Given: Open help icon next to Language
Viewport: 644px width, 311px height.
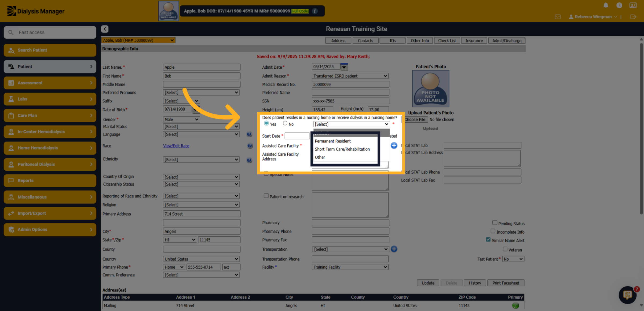Looking at the screenshot, I should tap(249, 134).
